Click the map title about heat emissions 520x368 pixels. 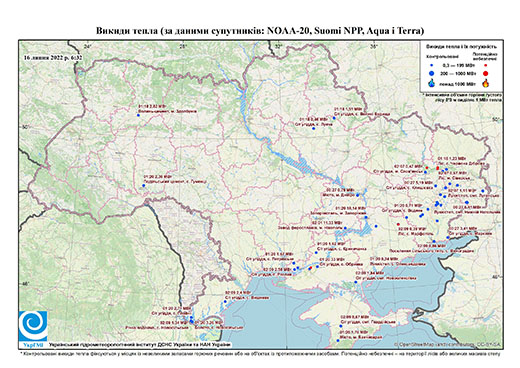[x=260, y=31]
